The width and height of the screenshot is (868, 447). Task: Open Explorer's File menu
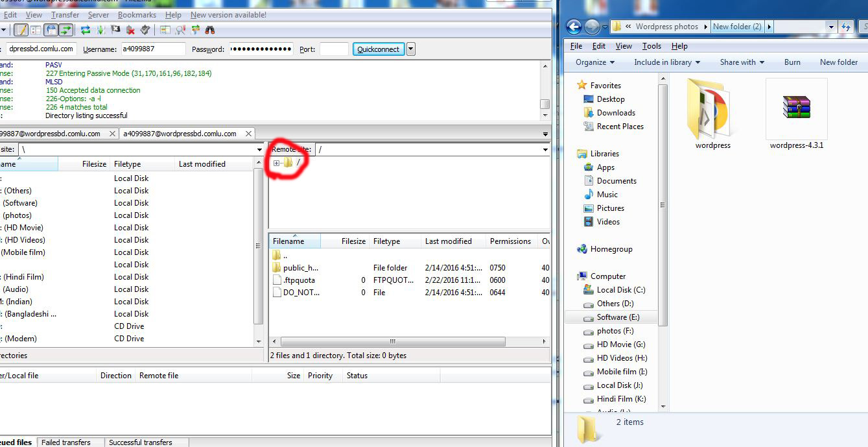(576, 46)
